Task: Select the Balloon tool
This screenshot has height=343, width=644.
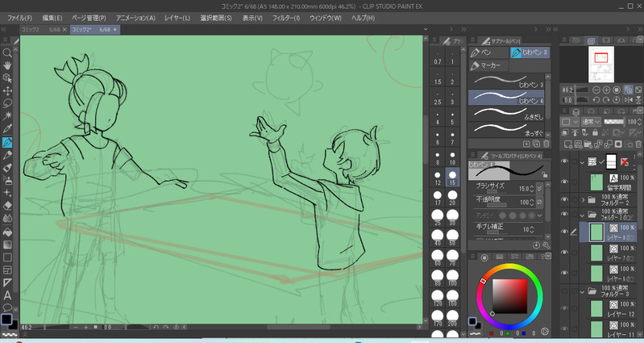Action: coord(7,307)
